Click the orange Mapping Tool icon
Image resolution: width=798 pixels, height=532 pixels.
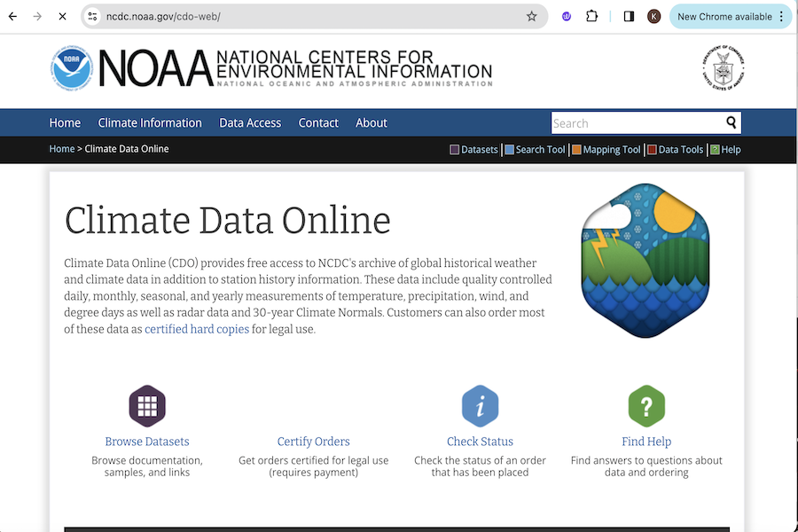pyautogui.click(x=576, y=150)
